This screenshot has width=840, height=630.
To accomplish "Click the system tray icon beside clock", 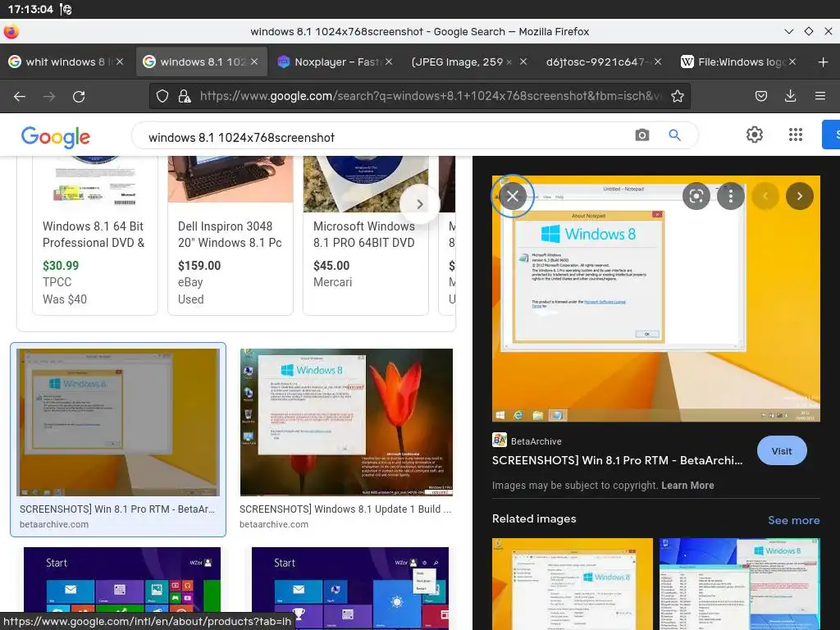I will point(66,9).
